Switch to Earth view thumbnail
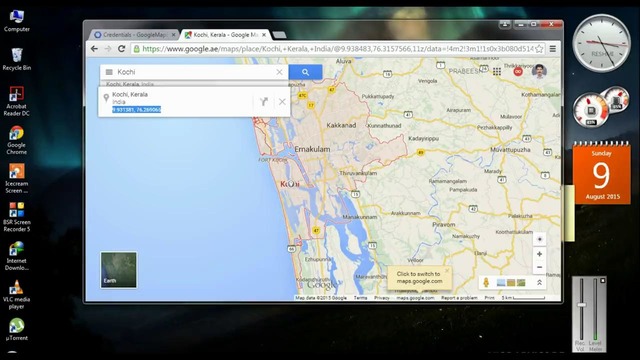Image resolution: width=640 pixels, height=360 pixels. 119,270
